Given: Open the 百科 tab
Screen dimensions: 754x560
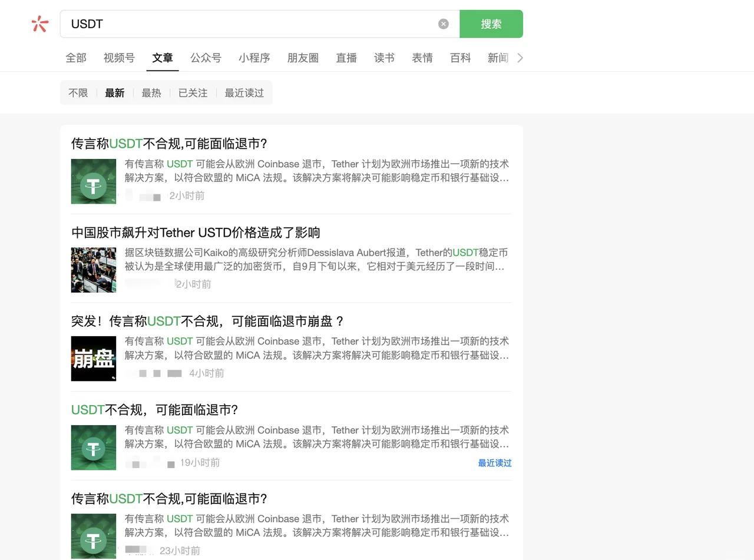Looking at the screenshot, I should 460,58.
